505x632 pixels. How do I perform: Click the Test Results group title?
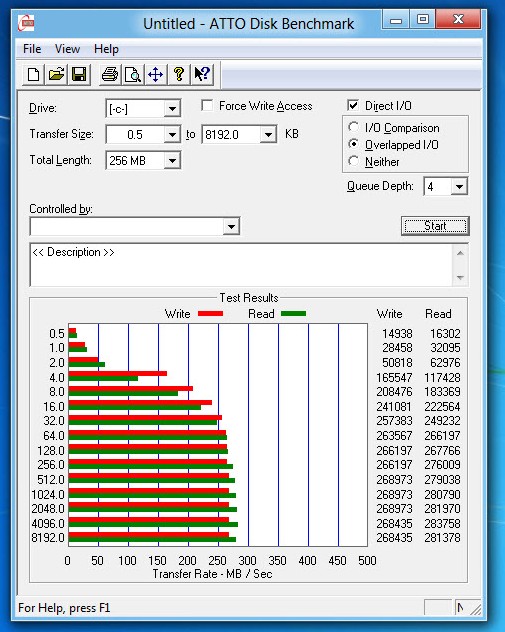(249, 298)
